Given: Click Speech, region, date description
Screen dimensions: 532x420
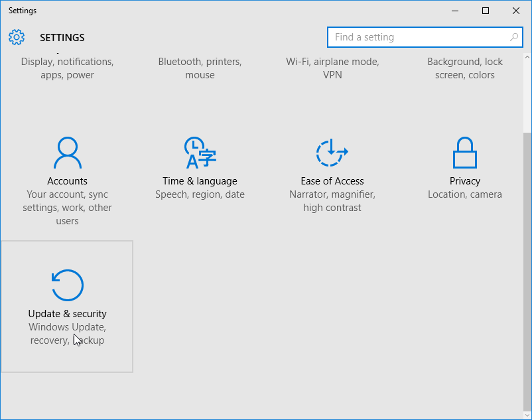Looking at the screenshot, I should coord(200,194).
